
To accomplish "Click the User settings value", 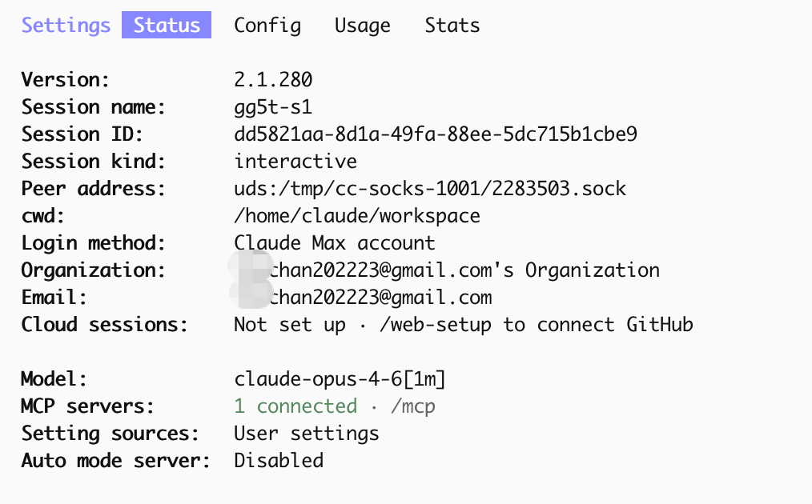I will (x=306, y=434).
